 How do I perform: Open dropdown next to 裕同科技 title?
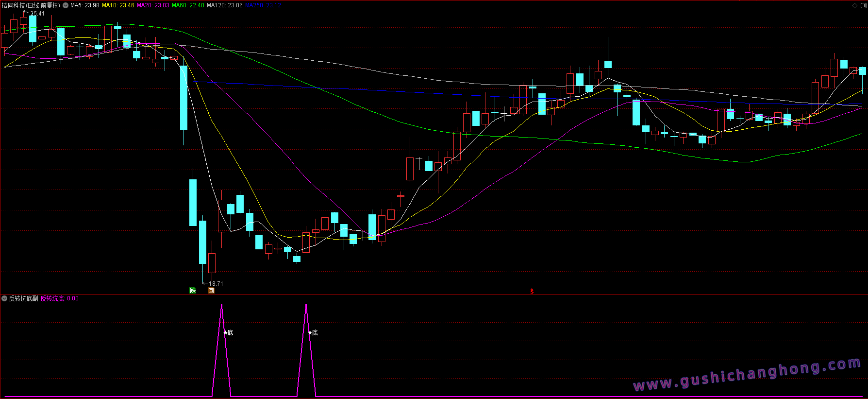tap(66, 5)
